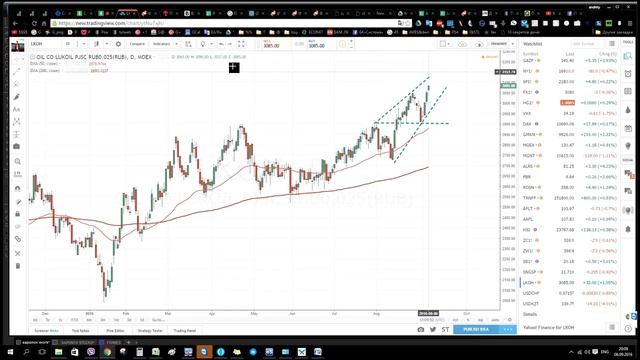Expand the Indicators dropdown arrow
Image resolution: width=640 pixels, height=360 pixels.
pyautogui.click(x=176, y=44)
